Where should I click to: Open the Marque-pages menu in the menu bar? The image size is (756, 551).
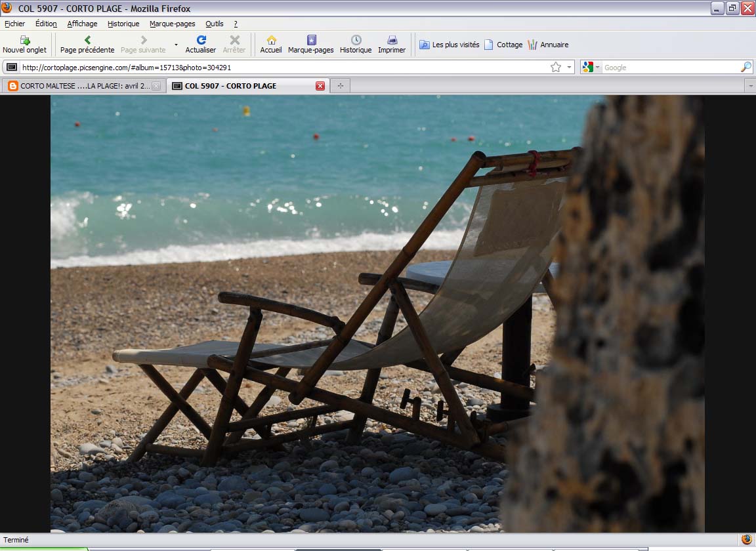pos(173,24)
